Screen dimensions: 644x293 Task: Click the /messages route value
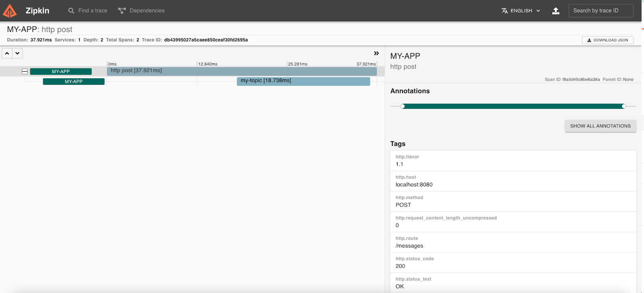(409, 246)
